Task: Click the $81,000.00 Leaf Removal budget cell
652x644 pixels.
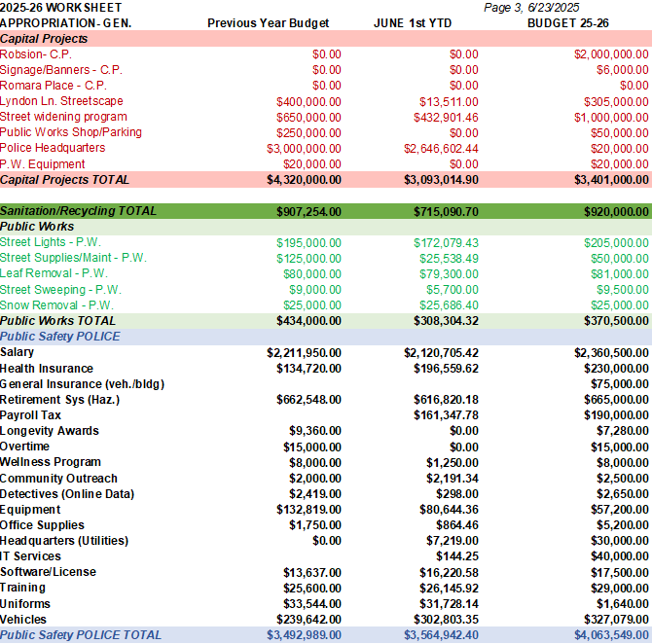Action: pos(620,274)
